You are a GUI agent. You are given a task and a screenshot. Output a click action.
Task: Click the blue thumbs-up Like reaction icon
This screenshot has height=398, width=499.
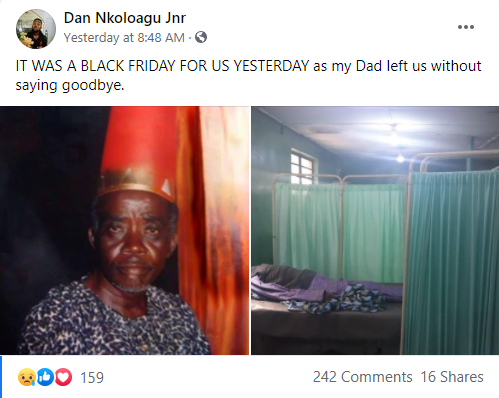(x=45, y=377)
